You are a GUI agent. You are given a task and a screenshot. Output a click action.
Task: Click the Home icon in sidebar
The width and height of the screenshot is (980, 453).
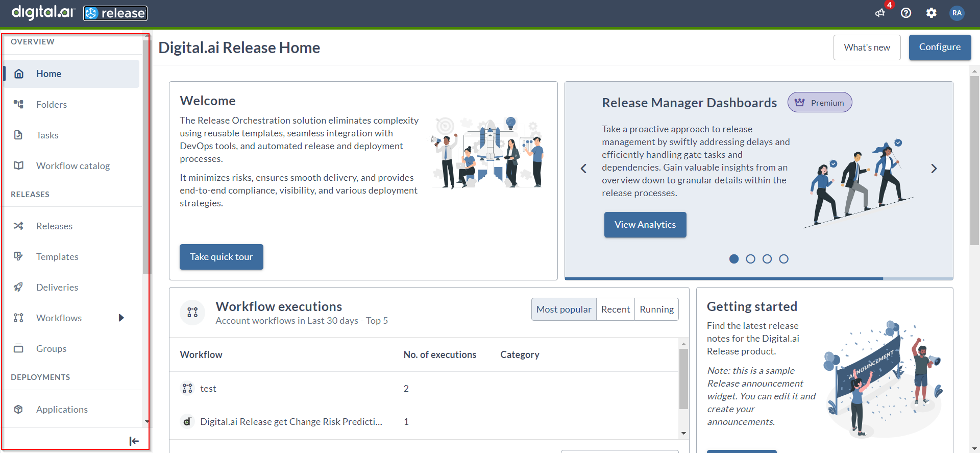coord(19,74)
